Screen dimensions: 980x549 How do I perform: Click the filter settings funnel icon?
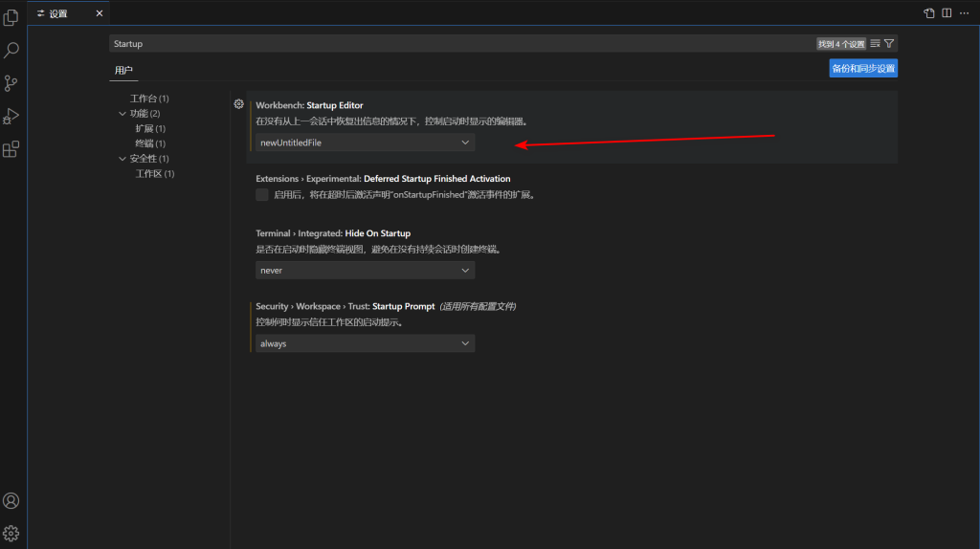coord(889,44)
